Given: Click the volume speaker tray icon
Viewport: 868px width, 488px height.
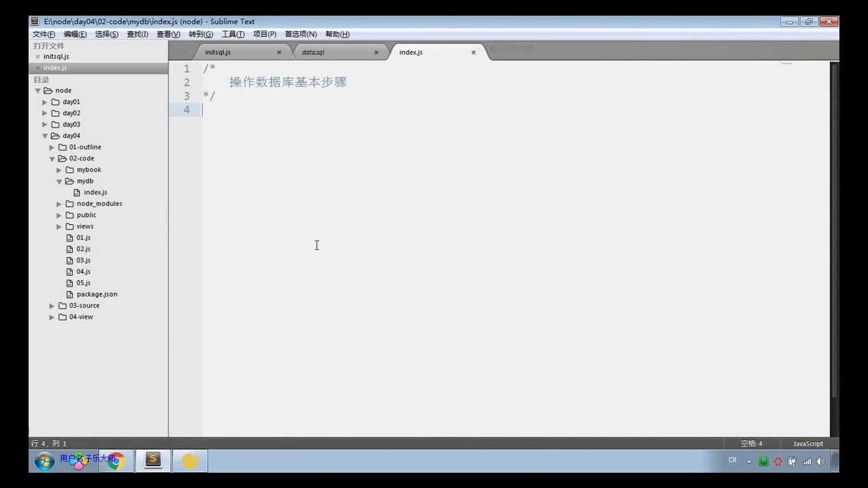Looking at the screenshot, I should (820, 461).
